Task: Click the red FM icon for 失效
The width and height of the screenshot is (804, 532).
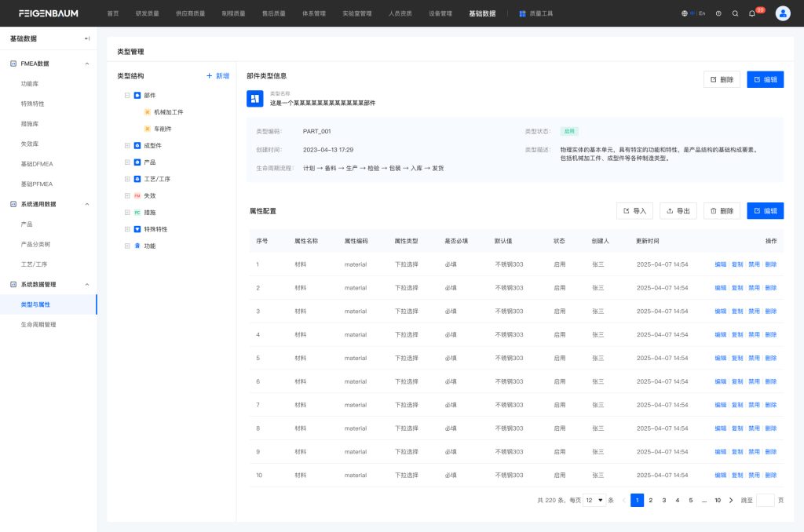Action: [x=137, y=196]
